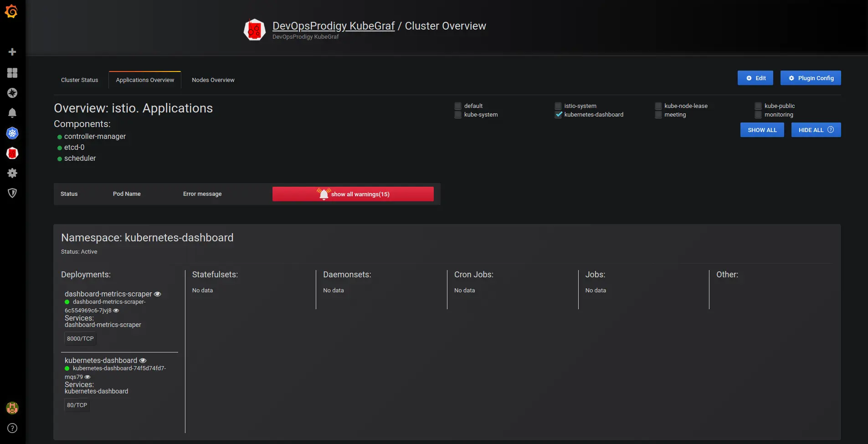Select the Explore compass icon
The height and width of the screenshot is (444, 868).
(x=12, y=93)
